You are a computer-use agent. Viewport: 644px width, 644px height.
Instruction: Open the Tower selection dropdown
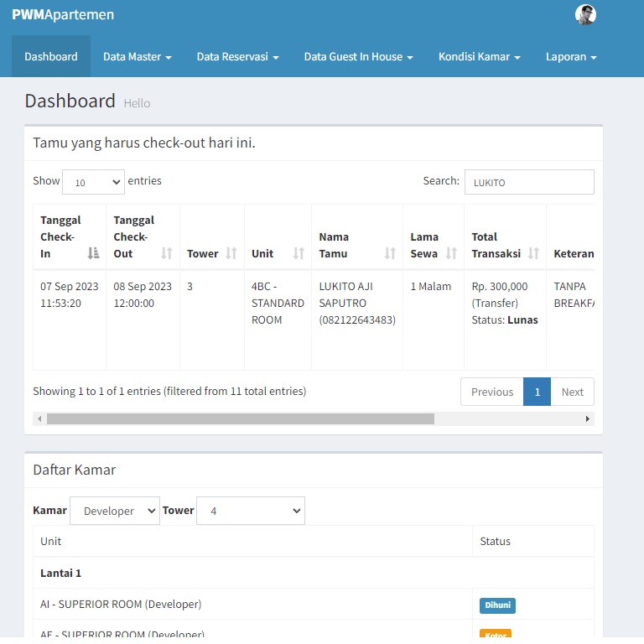[251, 511]
